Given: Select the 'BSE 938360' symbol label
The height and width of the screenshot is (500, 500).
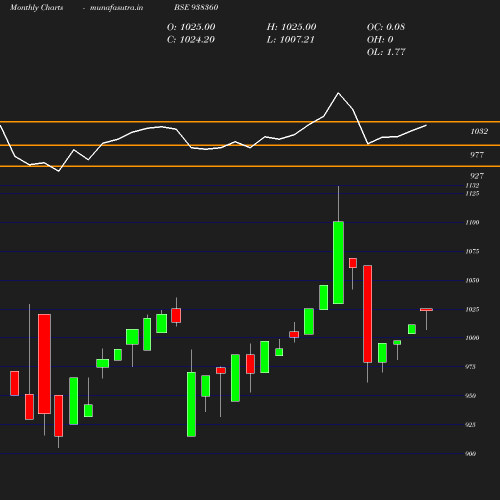Looking at the screenshot, I should tap(196, 7).
